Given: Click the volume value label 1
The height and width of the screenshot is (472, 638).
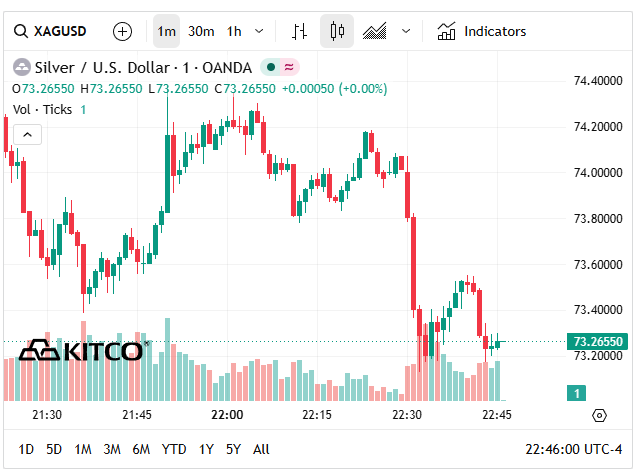Looking at the screenshot, I should click(576, 393).
